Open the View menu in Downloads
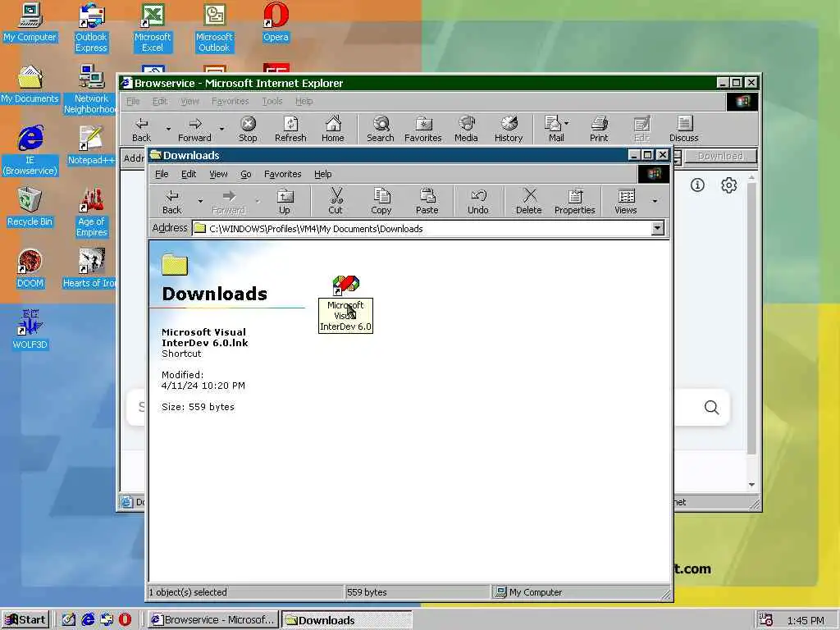The width and height of the screenshot is (840, 630). [218, 174]
